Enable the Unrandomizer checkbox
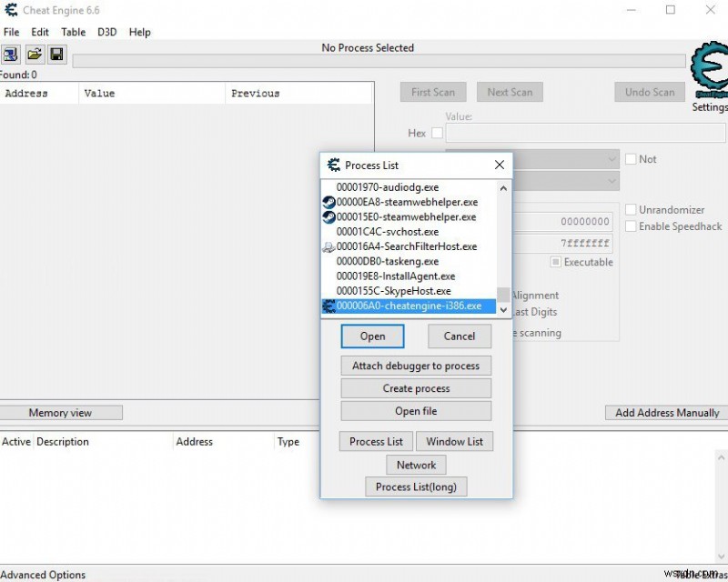 (629, 209)
